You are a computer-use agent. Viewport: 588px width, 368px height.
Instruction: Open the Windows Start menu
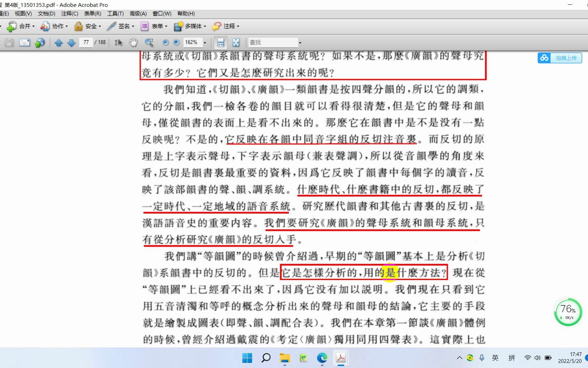tap(247, 358)
